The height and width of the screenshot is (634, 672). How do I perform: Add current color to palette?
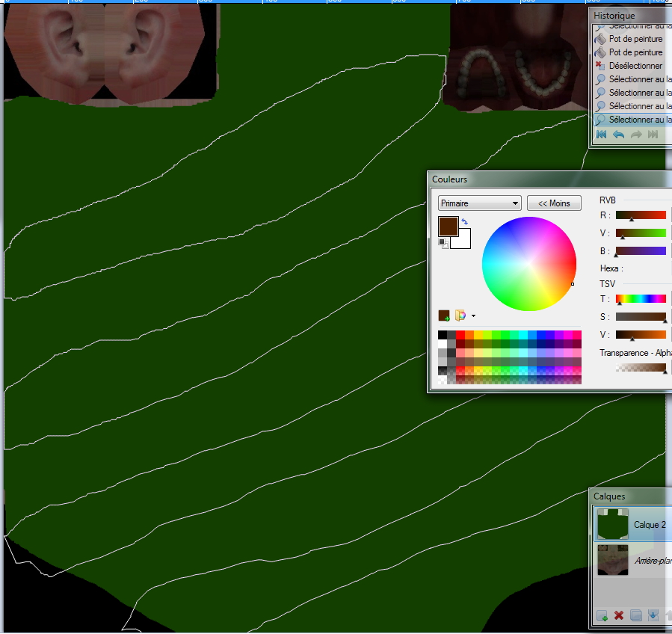[444, 316]
